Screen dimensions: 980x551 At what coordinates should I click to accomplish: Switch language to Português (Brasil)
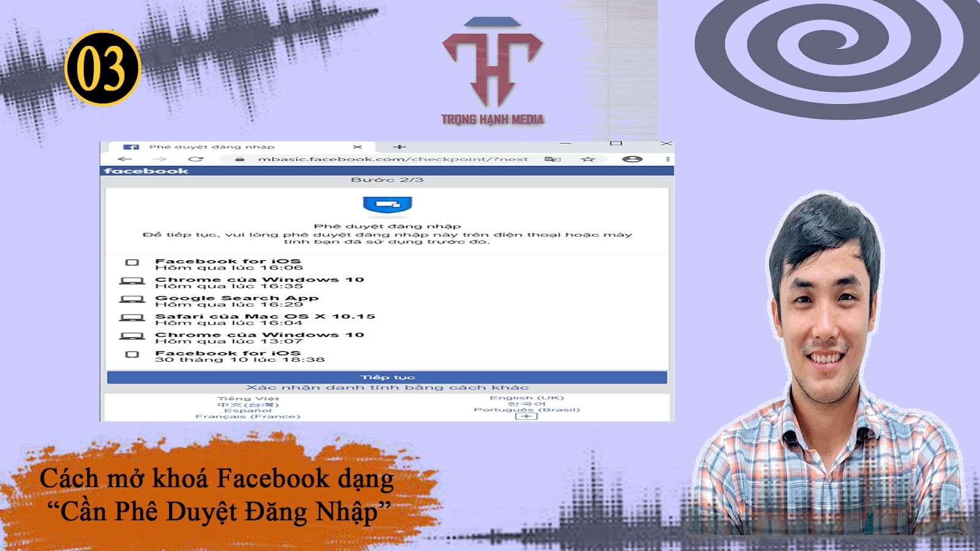click(527, 410)
